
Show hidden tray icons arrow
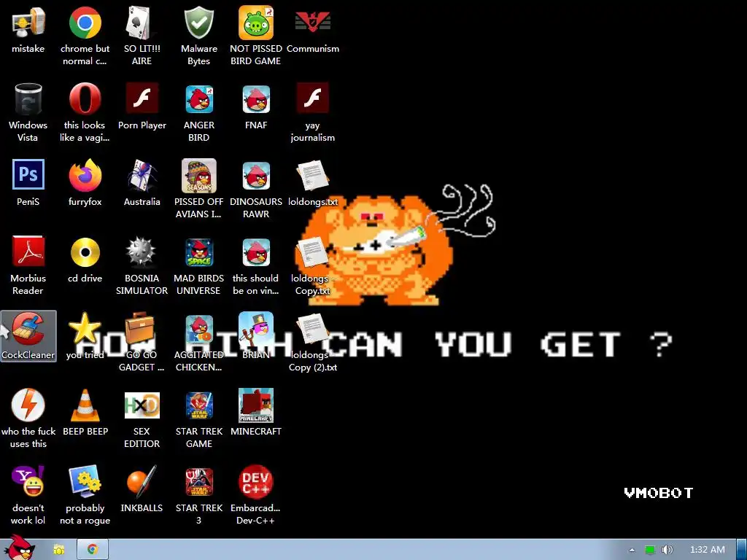click(632, 550)
